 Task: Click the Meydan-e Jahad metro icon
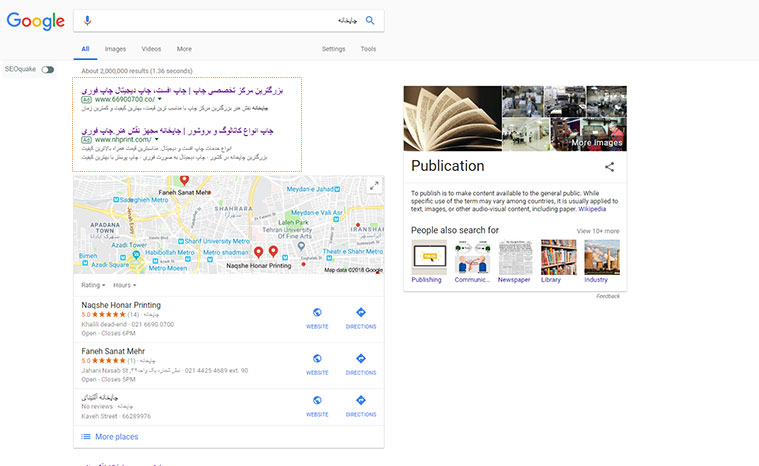coord(337,189)
